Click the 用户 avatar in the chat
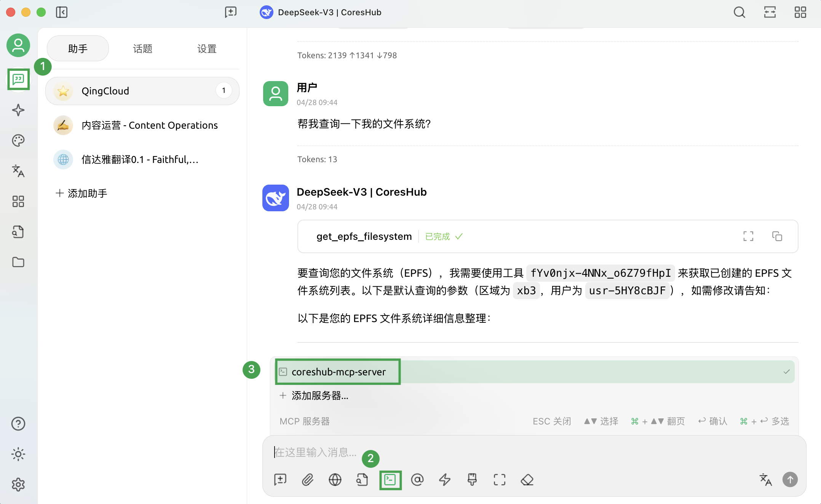 click(x=276, y=93)
